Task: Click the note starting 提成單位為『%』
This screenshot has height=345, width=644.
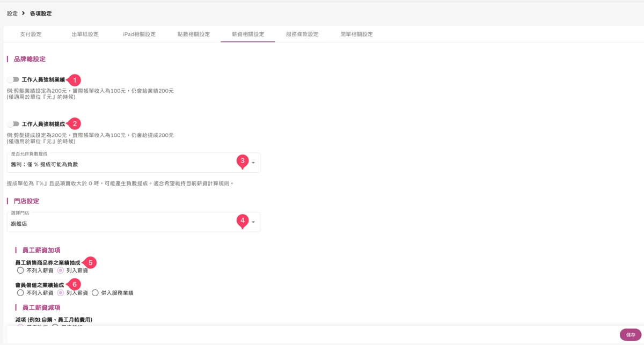Action: [121, 183]
